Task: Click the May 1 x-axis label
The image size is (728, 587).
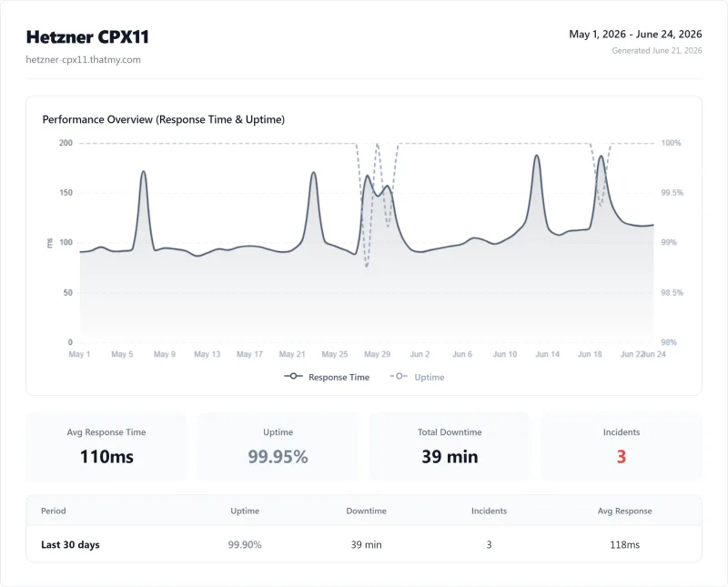Action: click(79, 354)
